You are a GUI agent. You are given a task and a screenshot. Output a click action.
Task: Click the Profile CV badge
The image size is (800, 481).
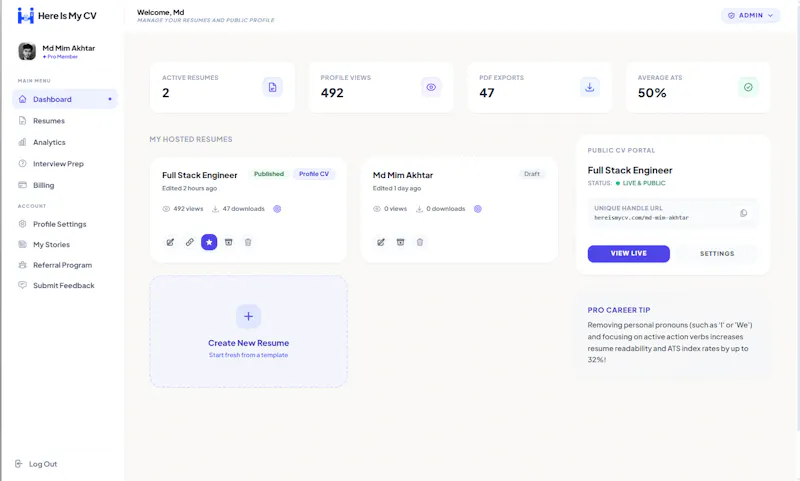[x=314, y=174]
